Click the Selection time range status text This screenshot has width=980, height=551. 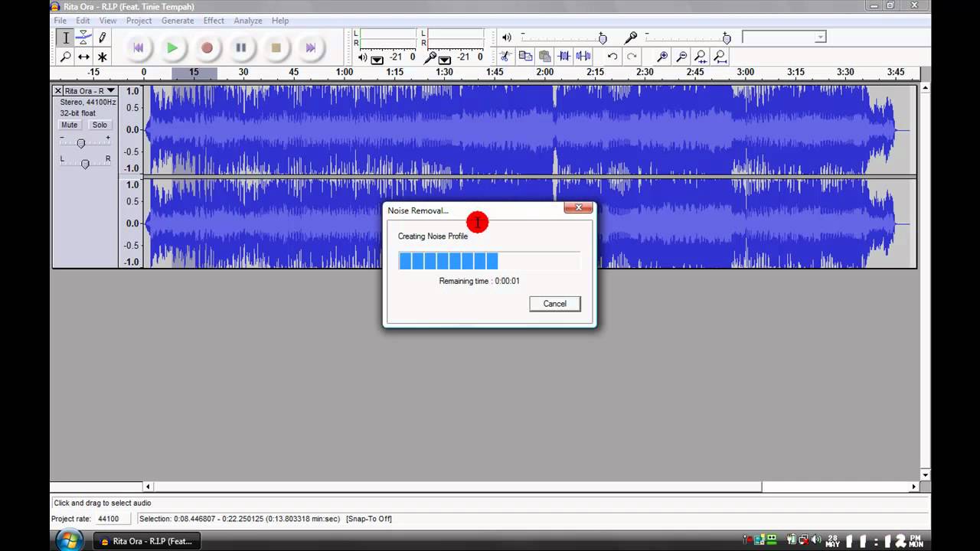click(240, 519)
